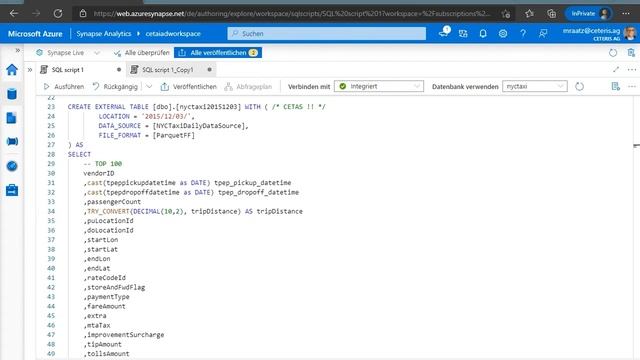The width and height of the screenshot is (640, 360).
Task: Open browser collections icon
Action: [x=551, y=13]
